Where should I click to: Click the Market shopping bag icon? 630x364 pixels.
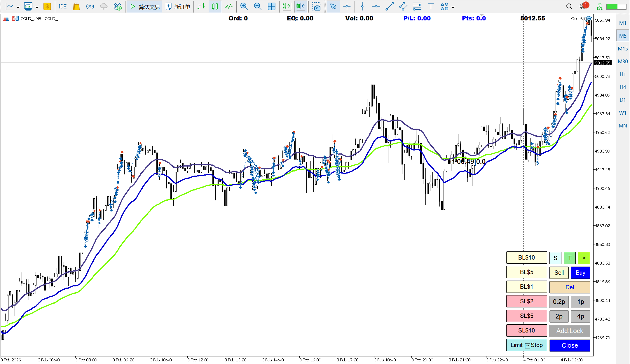click(x=76, y=6)
